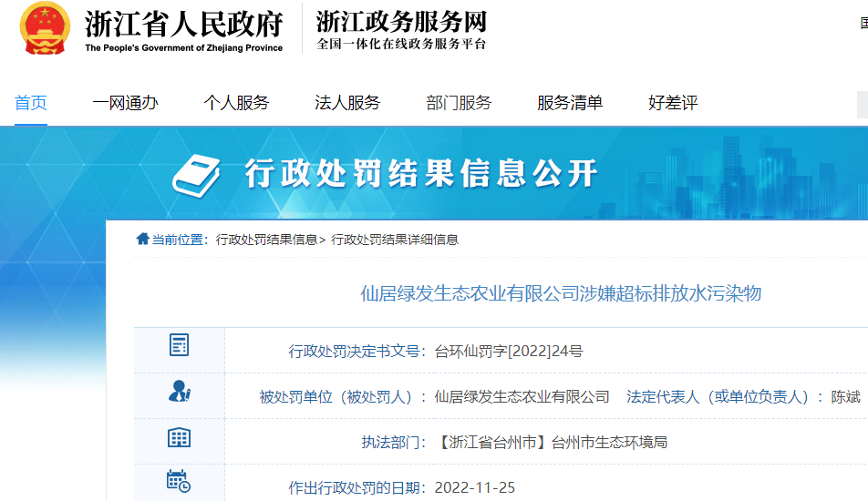868x501 pixels.
Task: Select 部门服务 in navigation
Action: point(459,103)
